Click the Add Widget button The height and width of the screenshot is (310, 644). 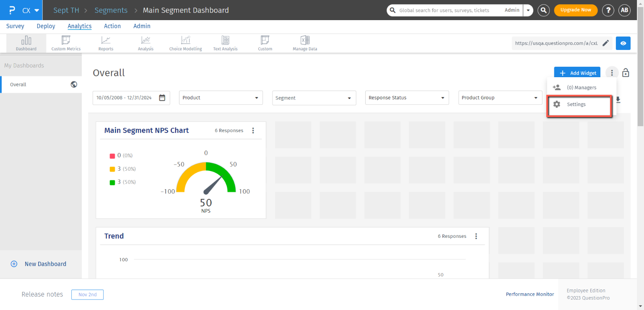pos(577,73)
